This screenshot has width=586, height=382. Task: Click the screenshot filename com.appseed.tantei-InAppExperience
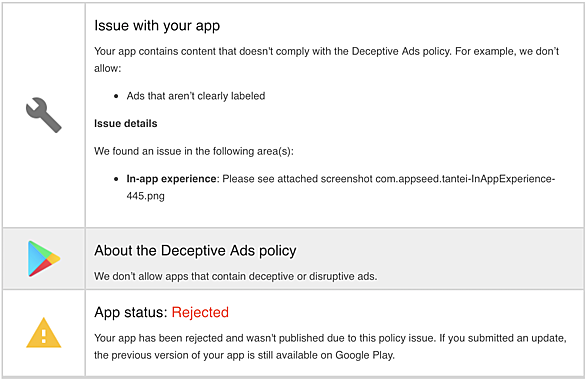pyautogui.click(x=465, y=179)
